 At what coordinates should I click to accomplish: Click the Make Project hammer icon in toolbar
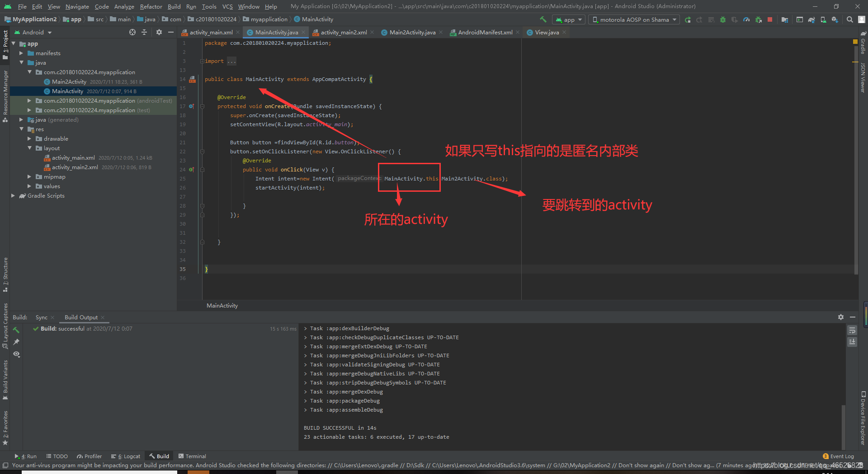[x=543, y=19]
